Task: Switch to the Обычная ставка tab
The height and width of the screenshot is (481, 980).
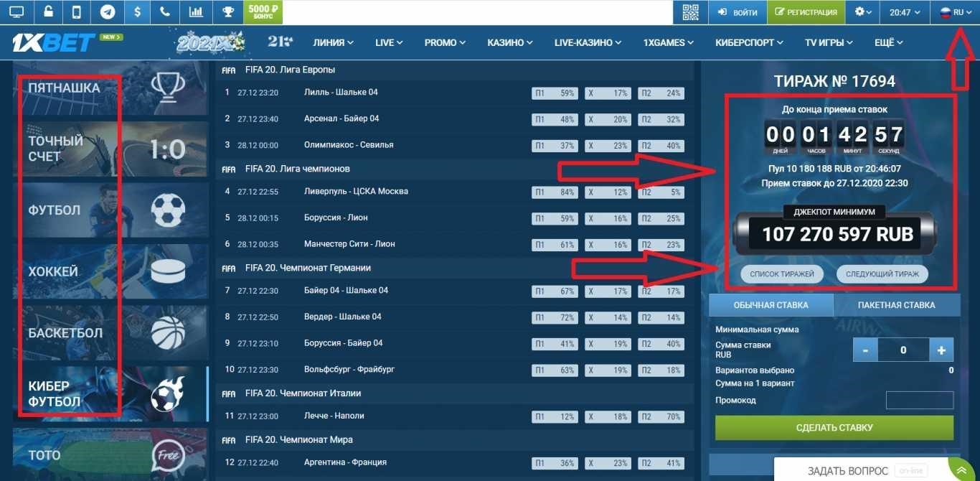Action: click(771, 305)
